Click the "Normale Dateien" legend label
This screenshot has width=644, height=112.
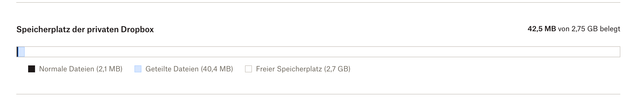[x=67, y=69]
